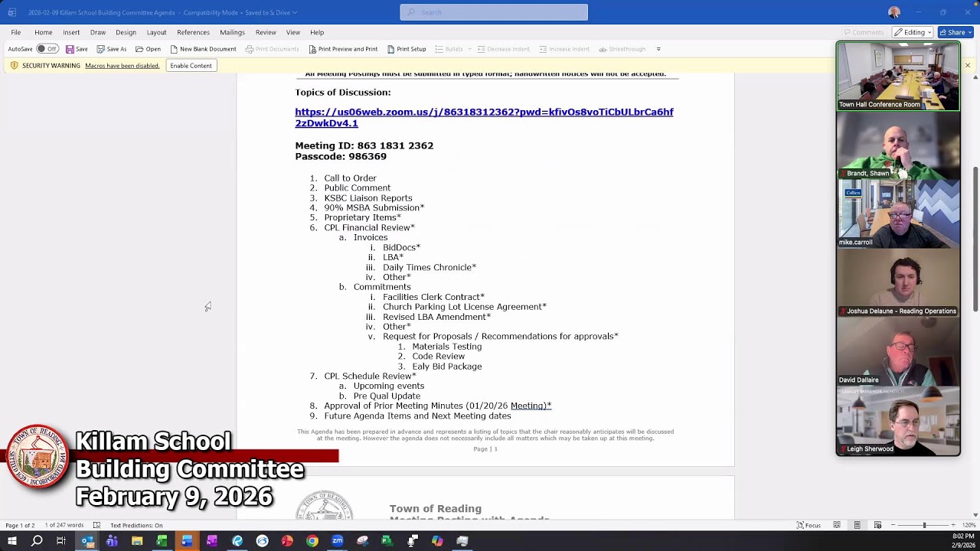Select David Dallaire video tile
This screenshot has width=980, height=551.
[898, 351]
